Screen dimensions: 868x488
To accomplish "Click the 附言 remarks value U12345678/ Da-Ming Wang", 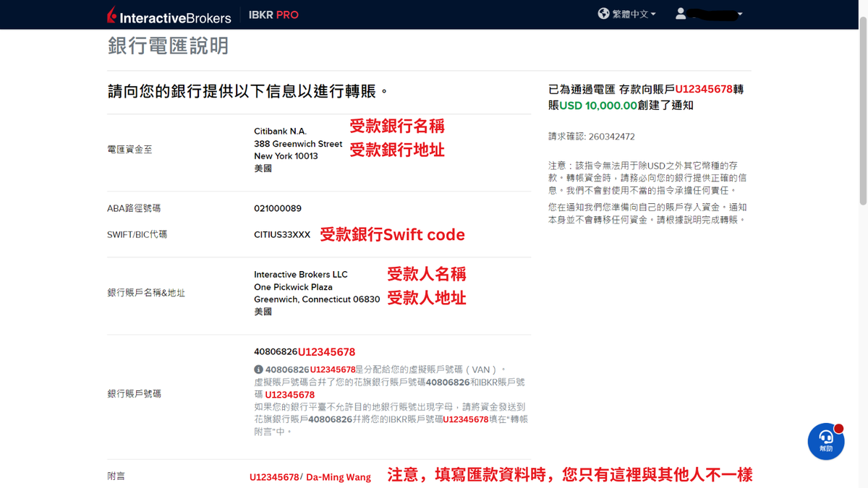I will pos(311,476).
